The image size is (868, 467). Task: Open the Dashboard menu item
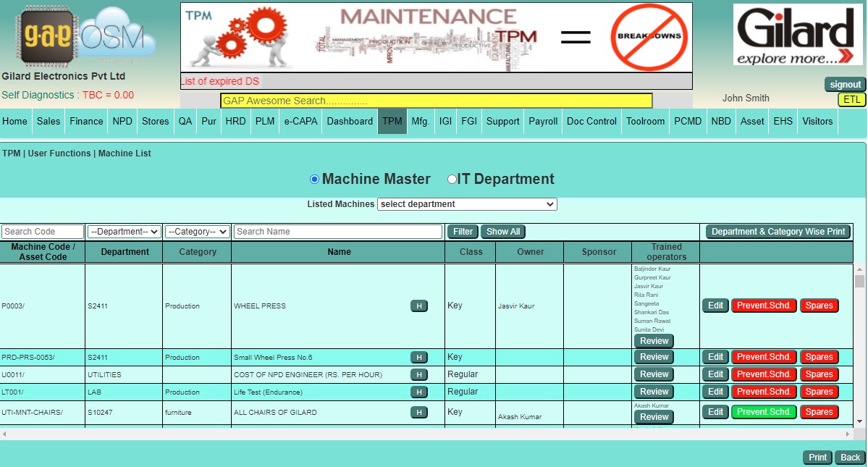click(350, 122)
